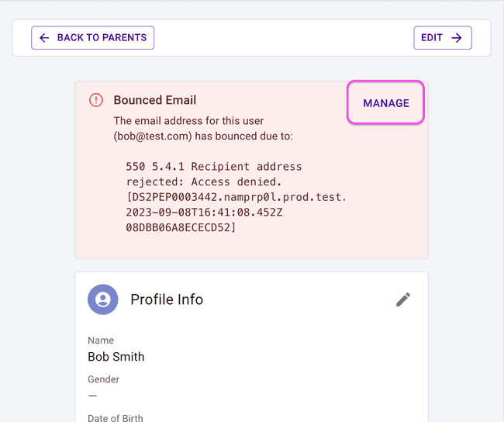Open the Edit page button
504x422 pixels.
[x=442, y=37]
